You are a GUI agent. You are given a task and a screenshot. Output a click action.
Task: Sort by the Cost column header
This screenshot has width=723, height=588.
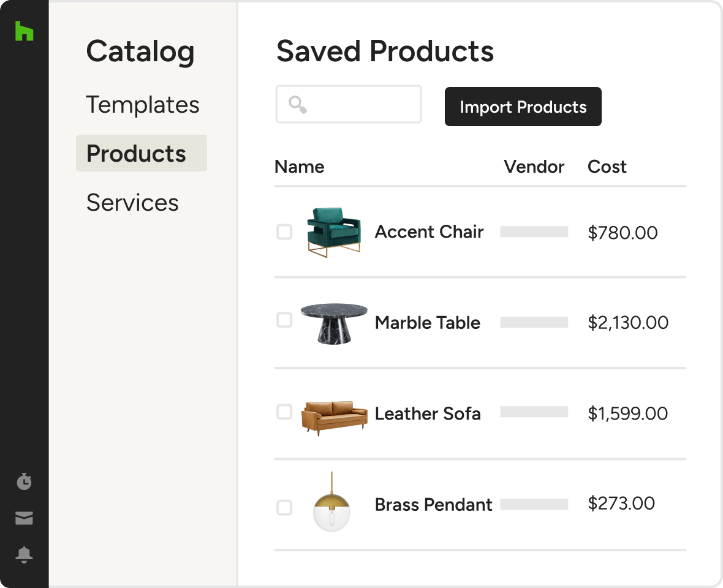click(607, 167)
